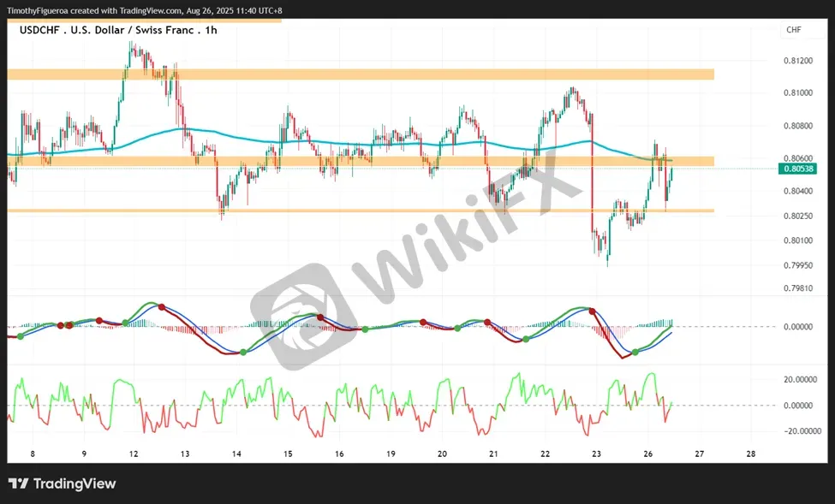
Task: Click the thin orange support line near 0.80250
Action: (x=361, y=210)
